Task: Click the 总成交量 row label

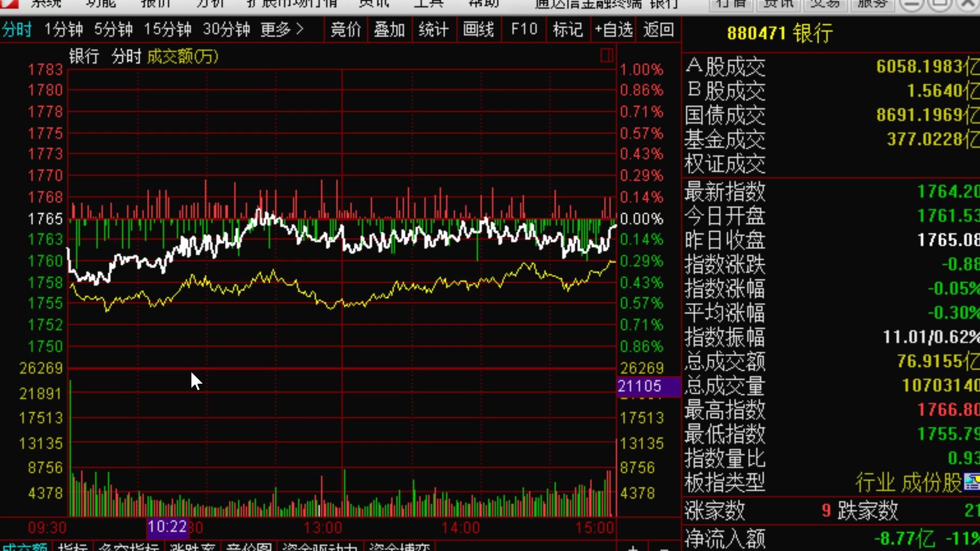Action: (x=725, y=386)
